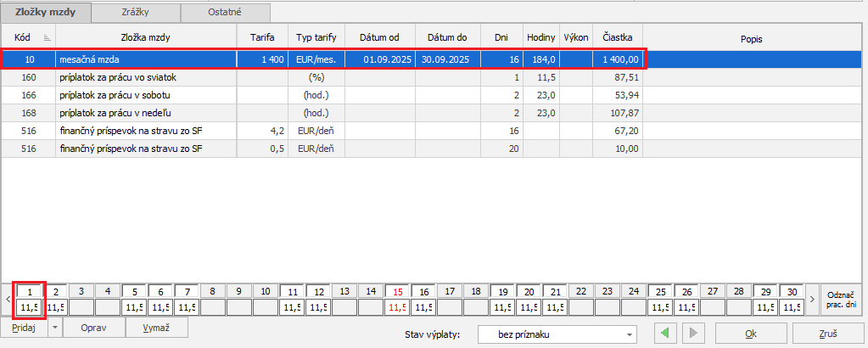
Task: Click hours field under day 30
Action: pos(791,306)
